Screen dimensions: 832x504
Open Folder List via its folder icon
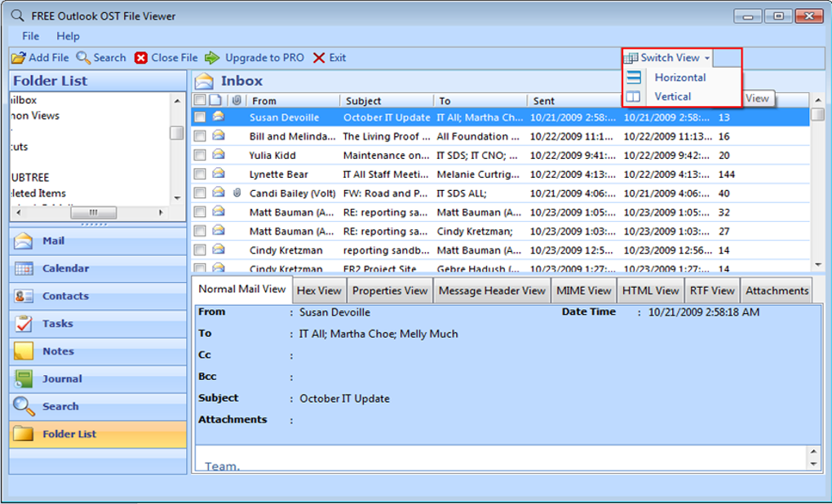tap(24, 434)
